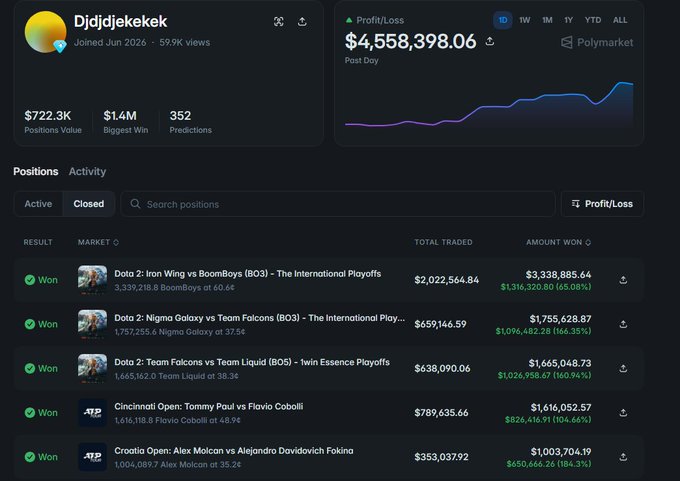
Task: Click the TOTAL TRADED column header
Action: [443, 242]
